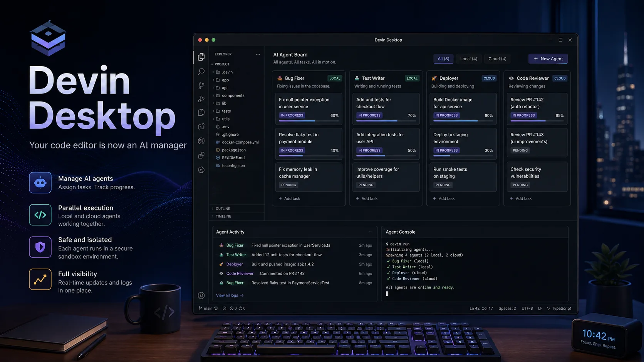Open the .env file
This screenshot has height=362, width=644.
tap(226, 127)
